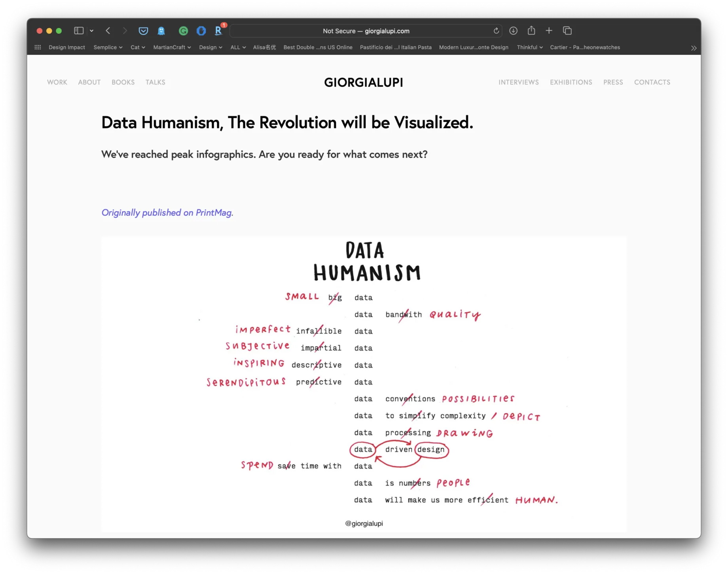Screen dimensions: 728x574
Task: Open the TALKS section
Action: 155,82
